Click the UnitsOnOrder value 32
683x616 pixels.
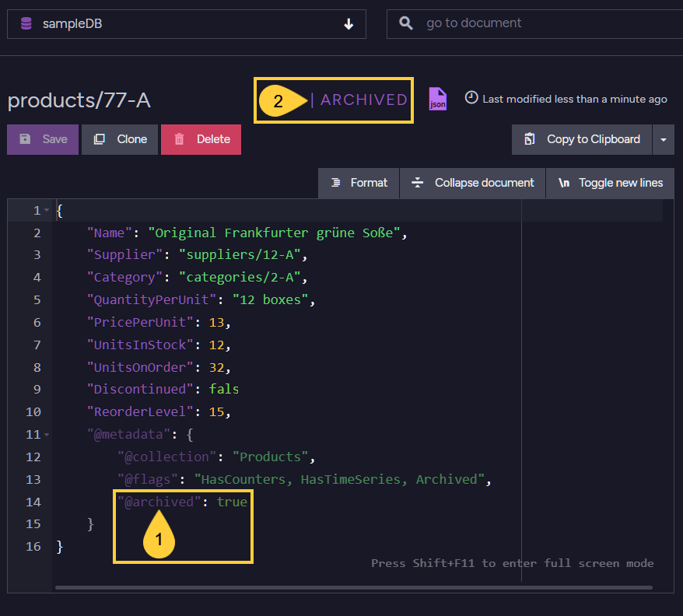click(x=216, y=367)
